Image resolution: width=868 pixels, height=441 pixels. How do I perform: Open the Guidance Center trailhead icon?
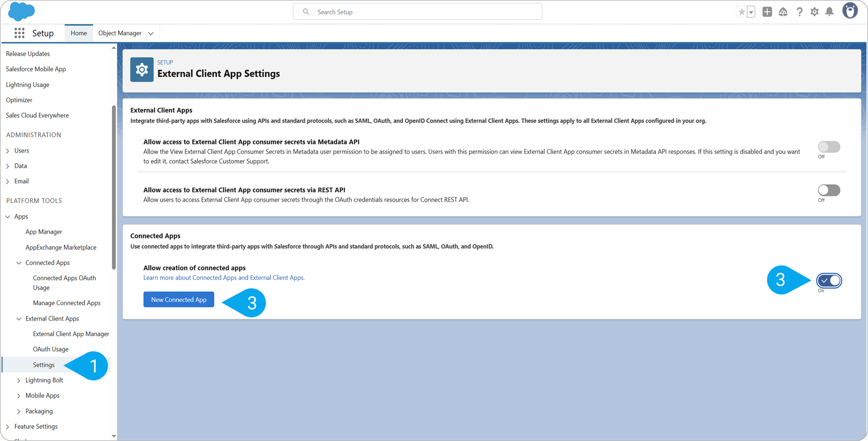tap(783, 12)
